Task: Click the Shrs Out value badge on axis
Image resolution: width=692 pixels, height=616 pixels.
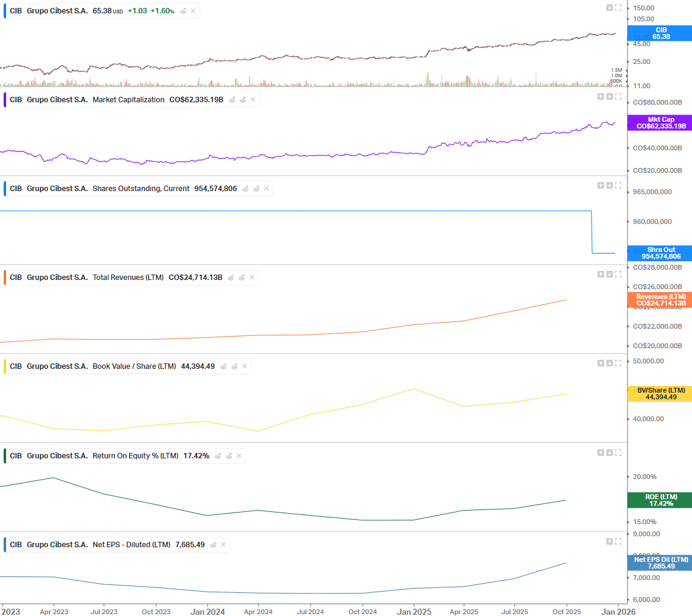Action: pos(660,253)
